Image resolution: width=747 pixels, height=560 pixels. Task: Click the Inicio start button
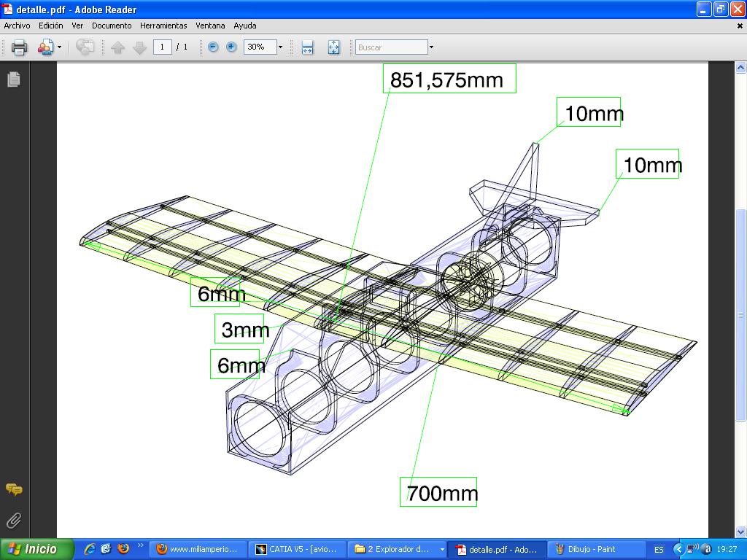pyautogui.click(x=37, y=549)
